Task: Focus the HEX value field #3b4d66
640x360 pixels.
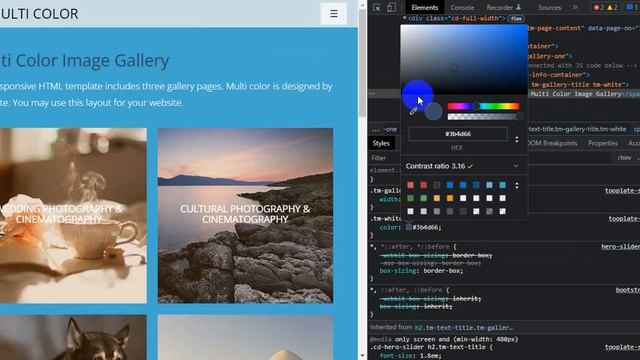Action: [x=458, y=134]
